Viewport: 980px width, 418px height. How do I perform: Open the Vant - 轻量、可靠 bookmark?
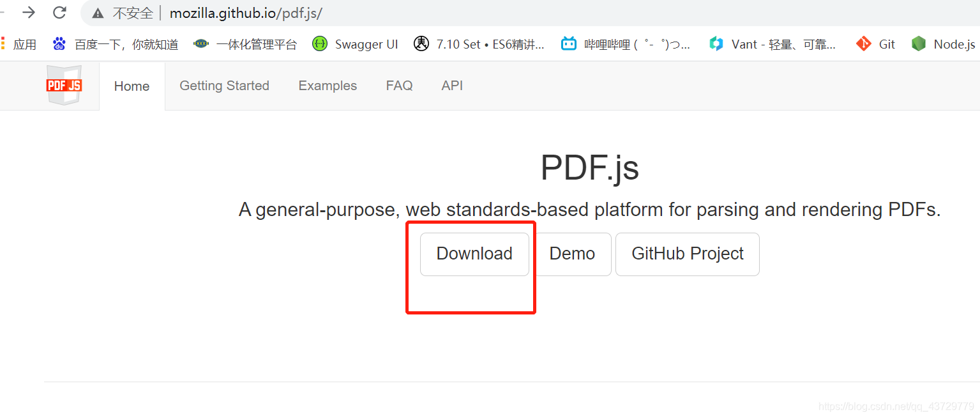783,45
